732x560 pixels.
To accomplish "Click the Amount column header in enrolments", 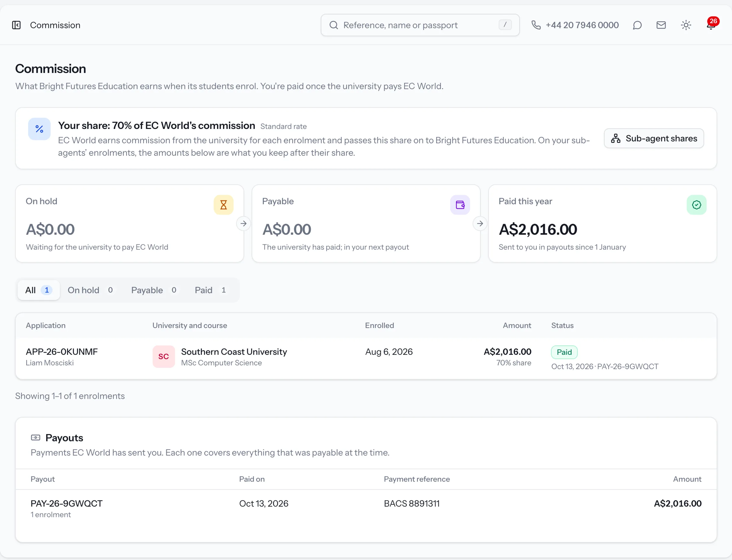I will [x=517, y=325].
